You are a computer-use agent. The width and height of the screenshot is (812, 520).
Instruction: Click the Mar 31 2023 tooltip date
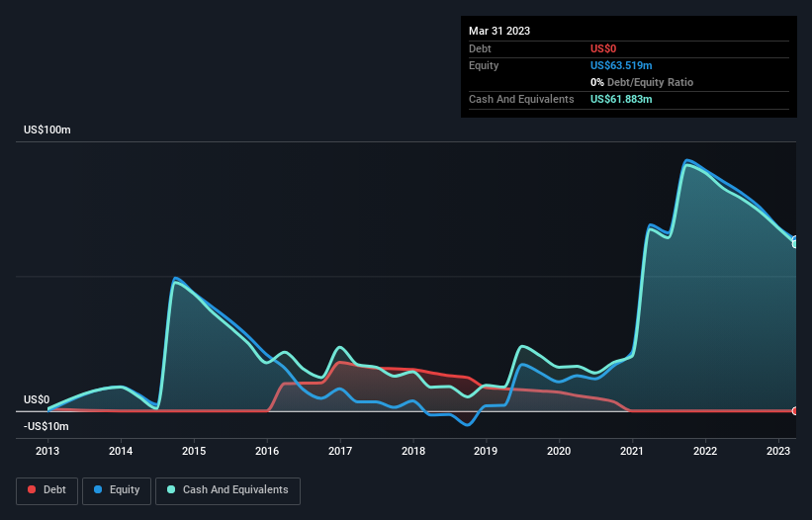pos(499,31)
